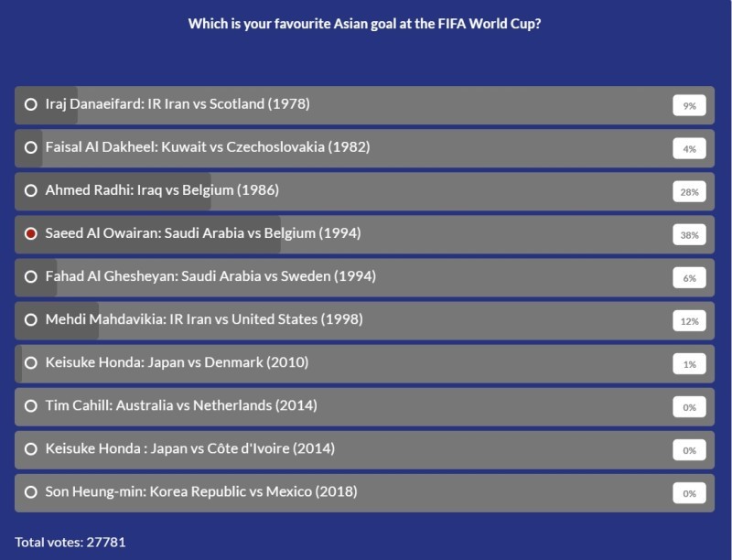Choose Keisuke Honda vs Denmark radio button
732x560 pixels.
[31, 363]
